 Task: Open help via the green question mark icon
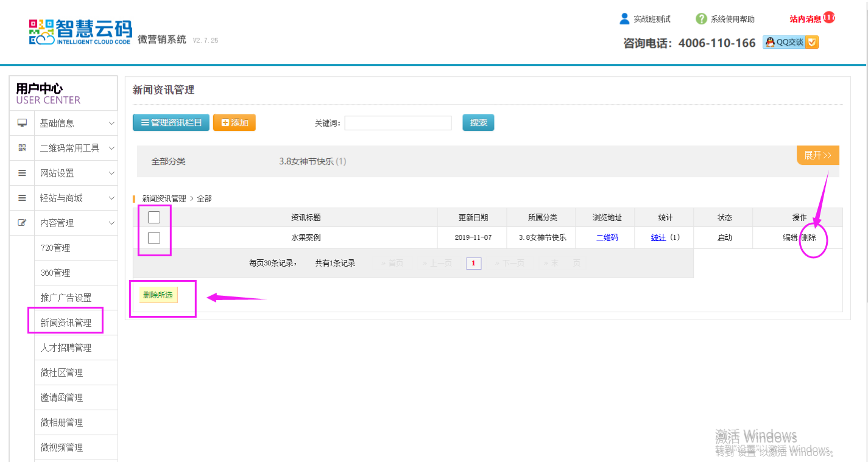click(x=701, y=19)
